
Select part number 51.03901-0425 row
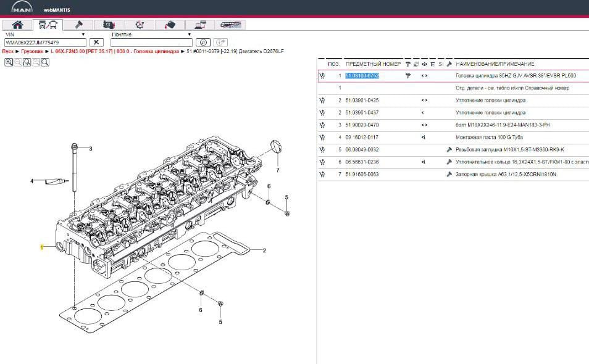pyautogui.click(x=362, y=101)
